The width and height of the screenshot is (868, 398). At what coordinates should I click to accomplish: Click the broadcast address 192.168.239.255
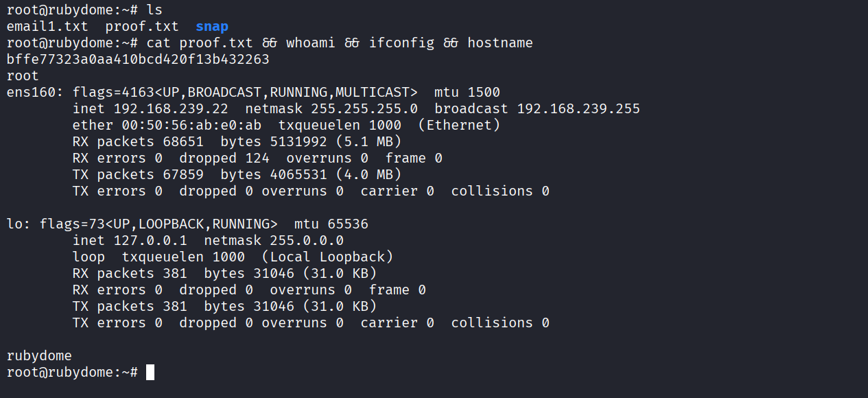click(578, 109)
